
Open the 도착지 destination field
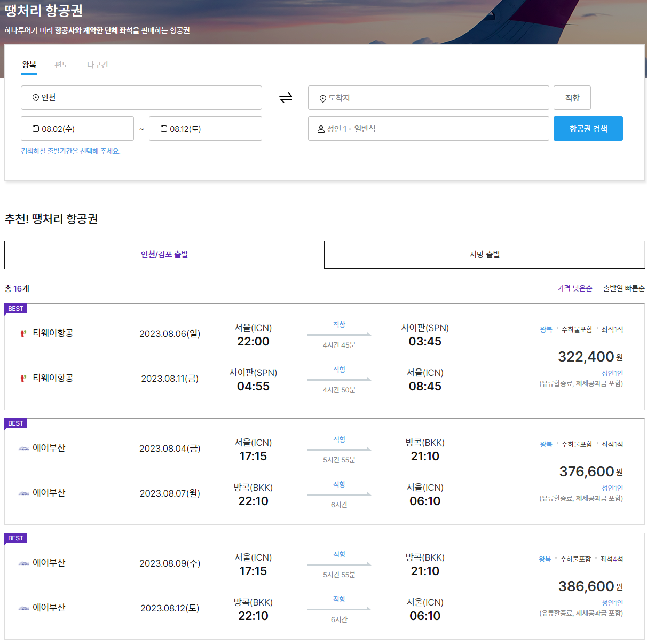(429, 98)
